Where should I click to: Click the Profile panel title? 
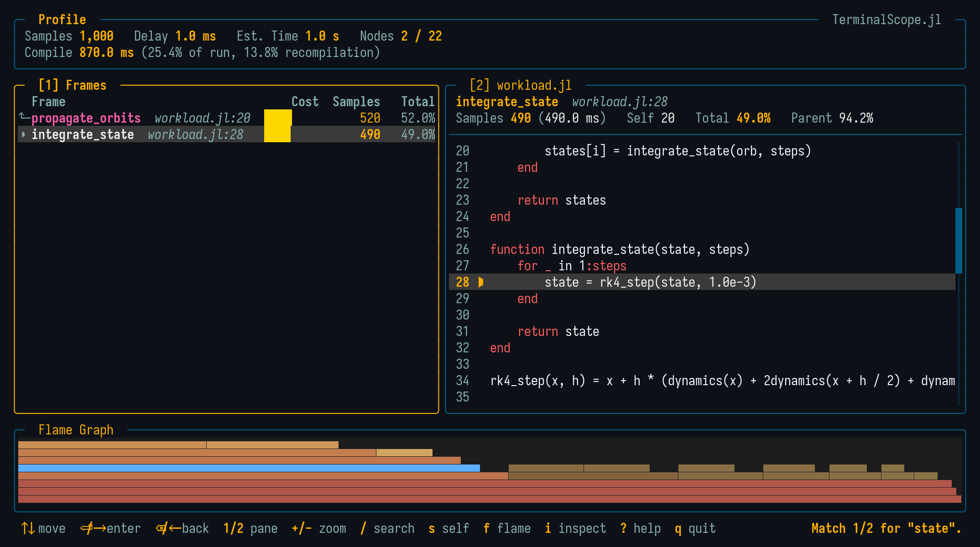62,20
